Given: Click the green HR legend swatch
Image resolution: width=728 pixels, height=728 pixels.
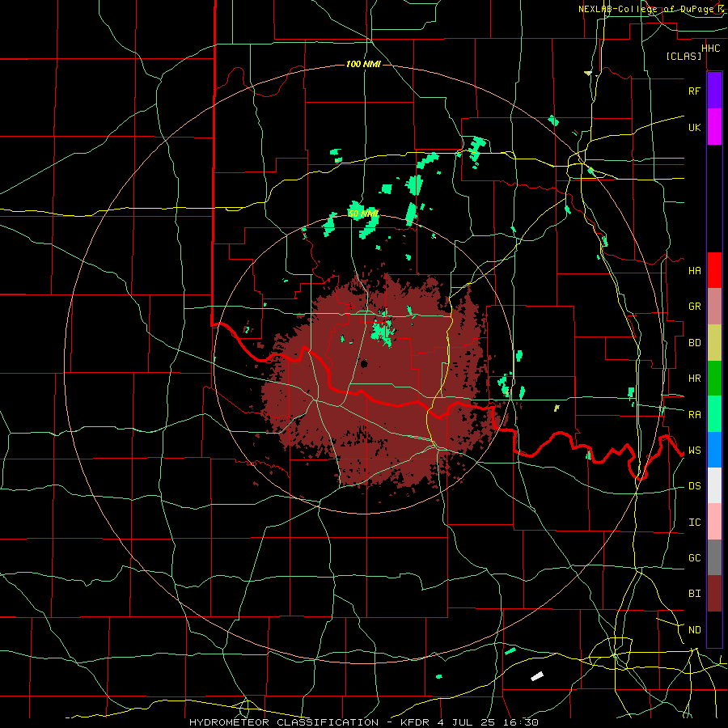Looking at the screenshot, I should coord(714,379).
